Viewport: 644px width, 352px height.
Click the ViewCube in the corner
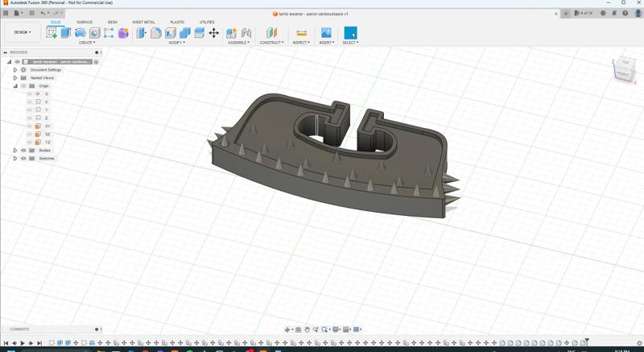(x=623, y=69)
